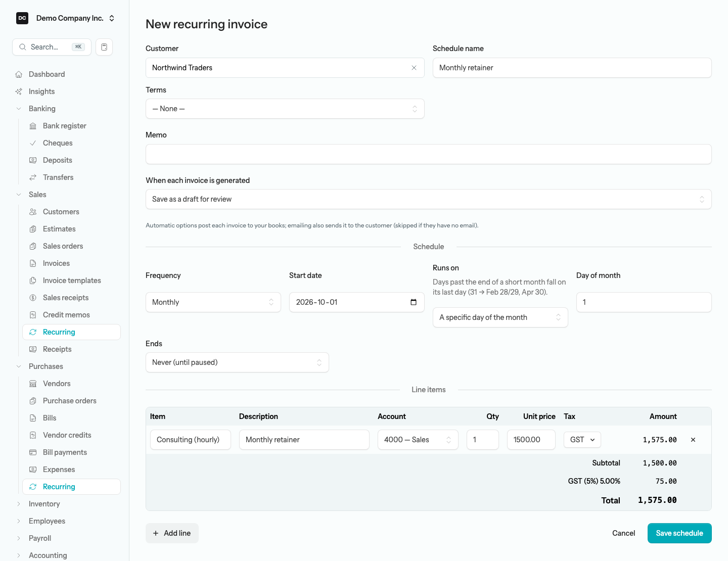Screen dimensions: 728x561
Task: Clear the Northwind Traders customer selection
Action: [414, 68]
